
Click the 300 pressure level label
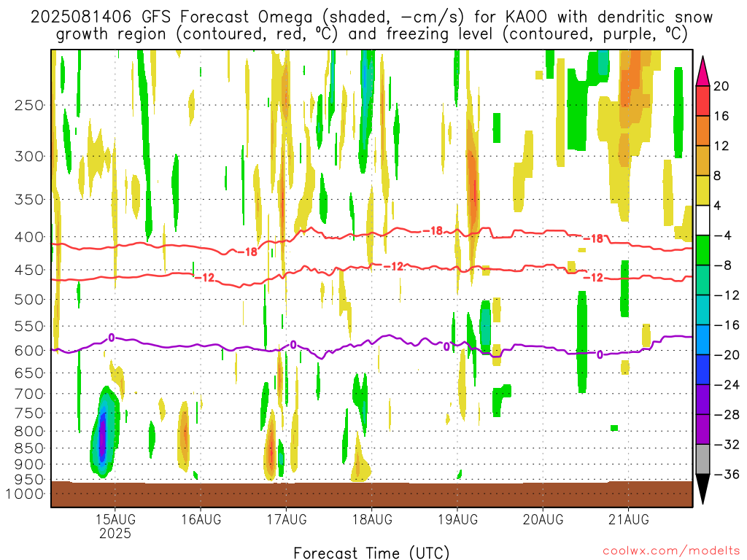(x=29, y=156)
